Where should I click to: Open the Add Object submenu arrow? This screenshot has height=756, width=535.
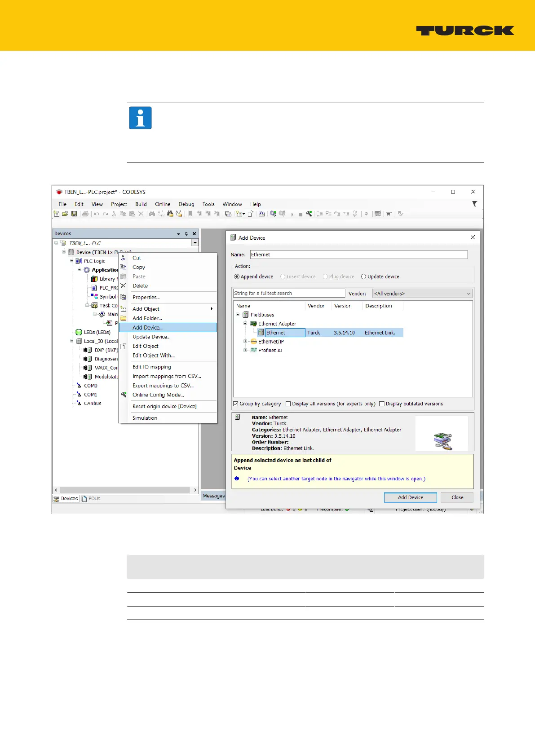coord(212,309)
